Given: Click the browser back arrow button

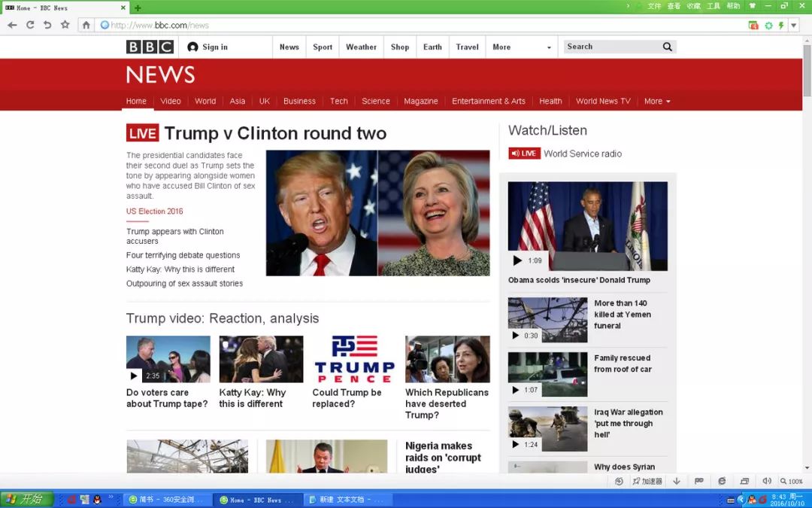Looking at the screenshot, I should (x=12, y=25).
